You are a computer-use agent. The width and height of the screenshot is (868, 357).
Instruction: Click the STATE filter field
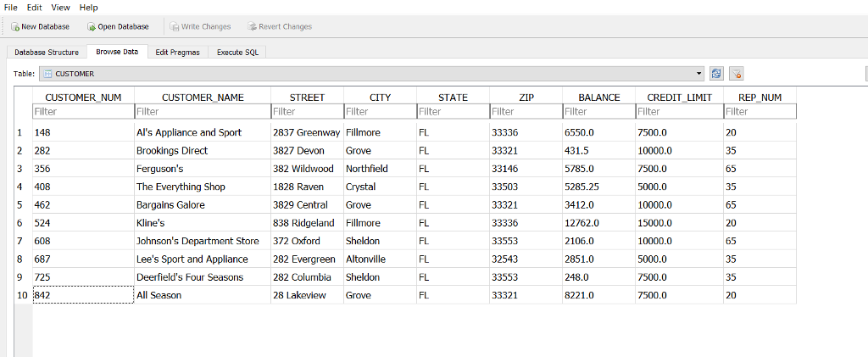click(x=453, y=111)
